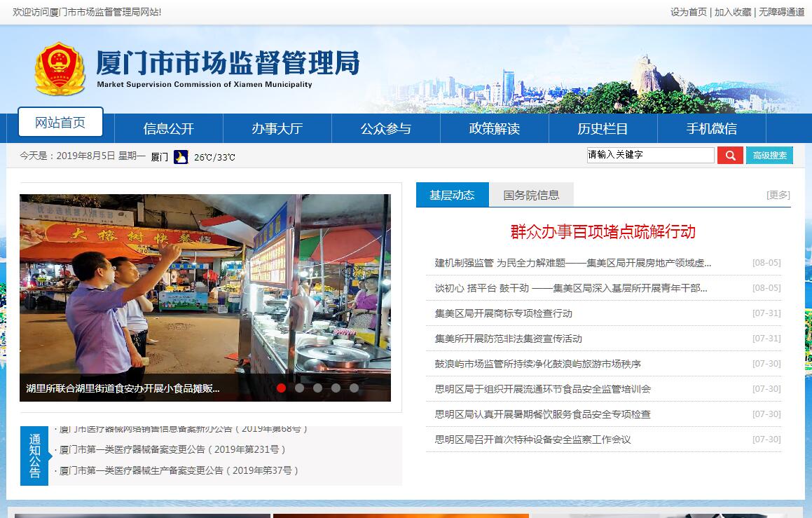Click the keyword search input field

(x=650, y=155)
